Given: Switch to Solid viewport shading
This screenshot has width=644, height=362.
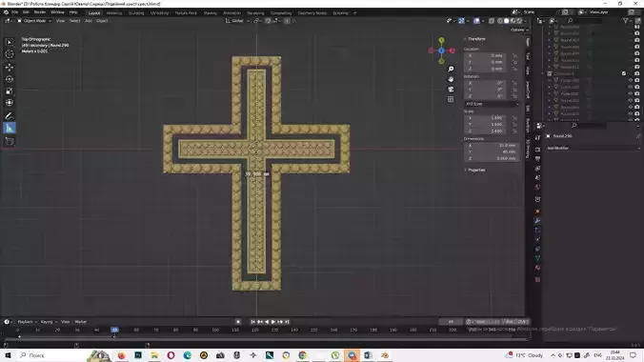Looking at the screenshot, I should (x=507, y=21).
